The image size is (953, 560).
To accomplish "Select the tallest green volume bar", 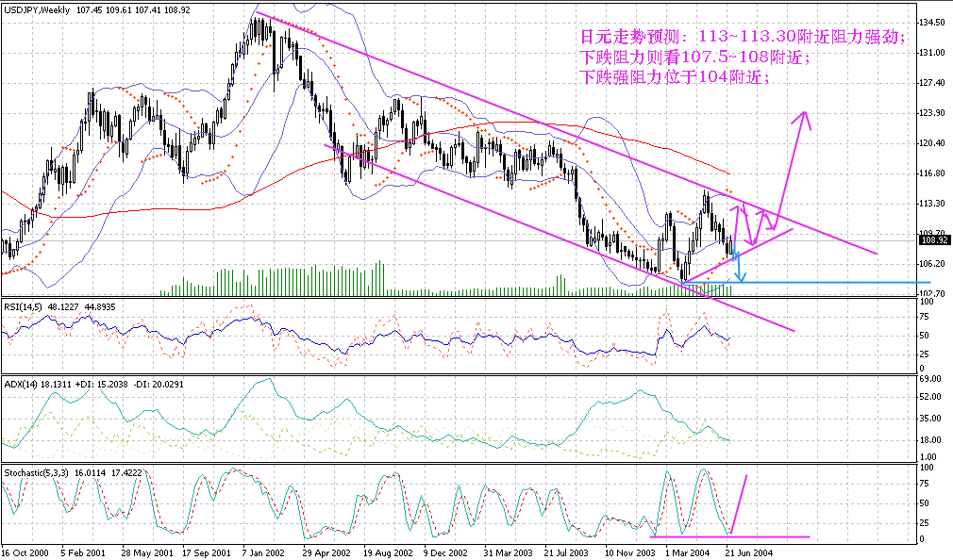I will (379, 278).
